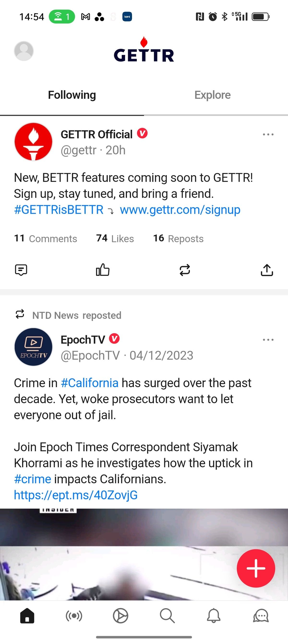
Task: Share the GETTR Official post
Action: (267, 270)
